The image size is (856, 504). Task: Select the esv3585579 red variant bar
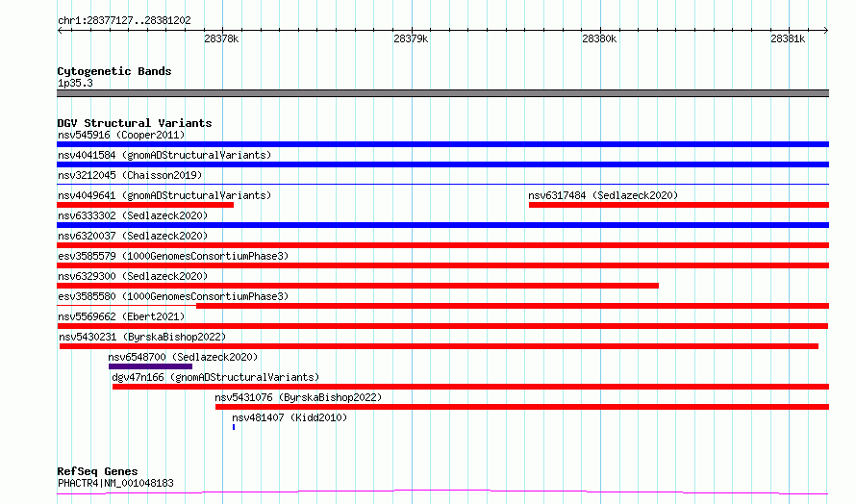click(x=442, y=265)
